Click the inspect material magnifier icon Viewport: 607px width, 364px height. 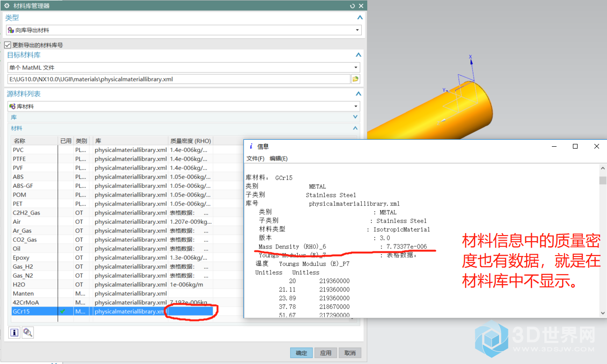(28, 333)
